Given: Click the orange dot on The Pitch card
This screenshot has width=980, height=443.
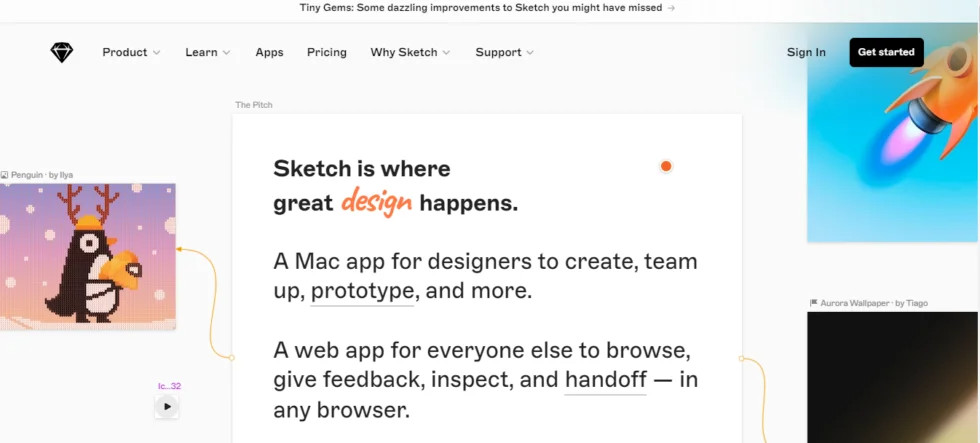Looking at the screenshot, I should [666, 166].
